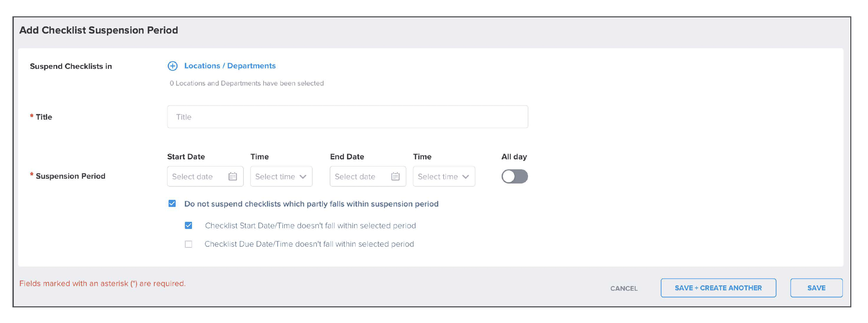Click the Start Date Select date field

point(205,176)
